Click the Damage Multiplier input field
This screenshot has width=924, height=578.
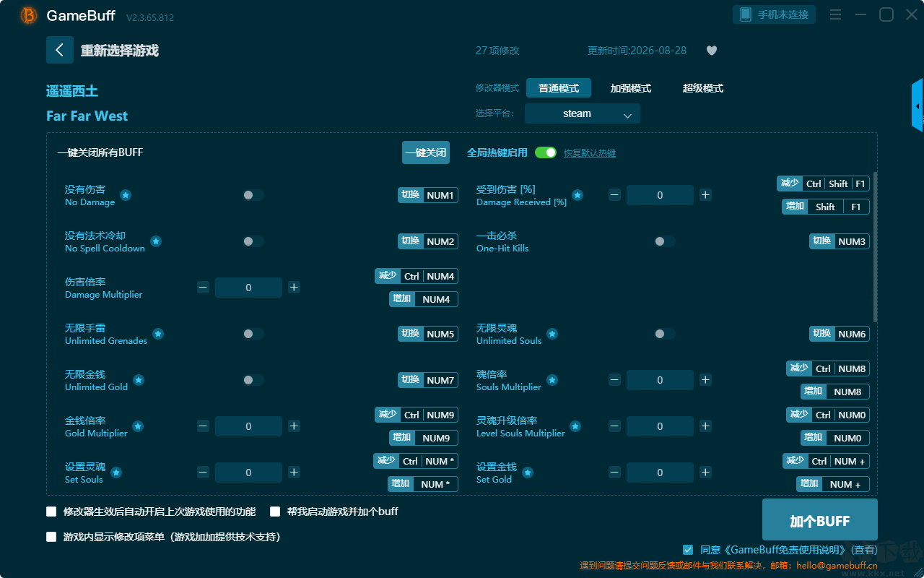[248, 288]
